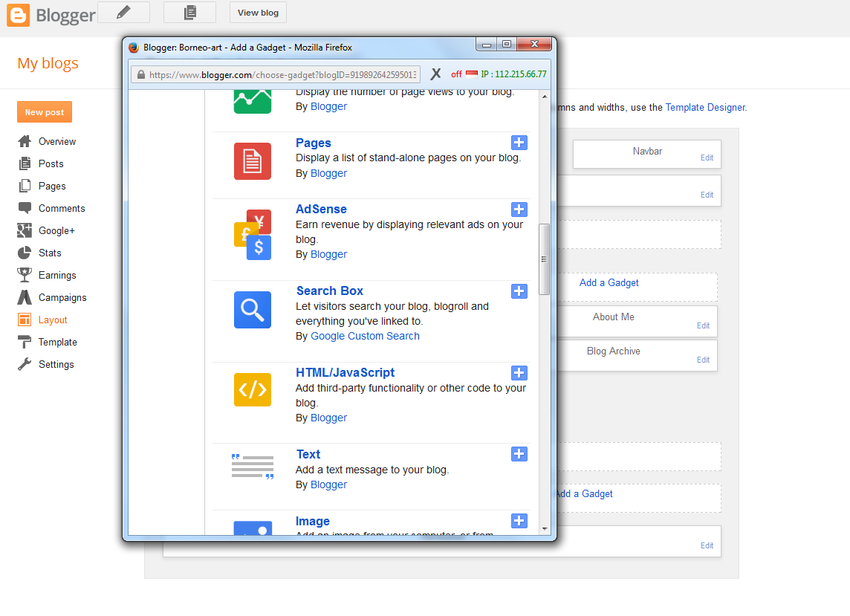Click the Layout orange icon
The height and width of the screenshot is (616, 850).
(x=25, y=320)
